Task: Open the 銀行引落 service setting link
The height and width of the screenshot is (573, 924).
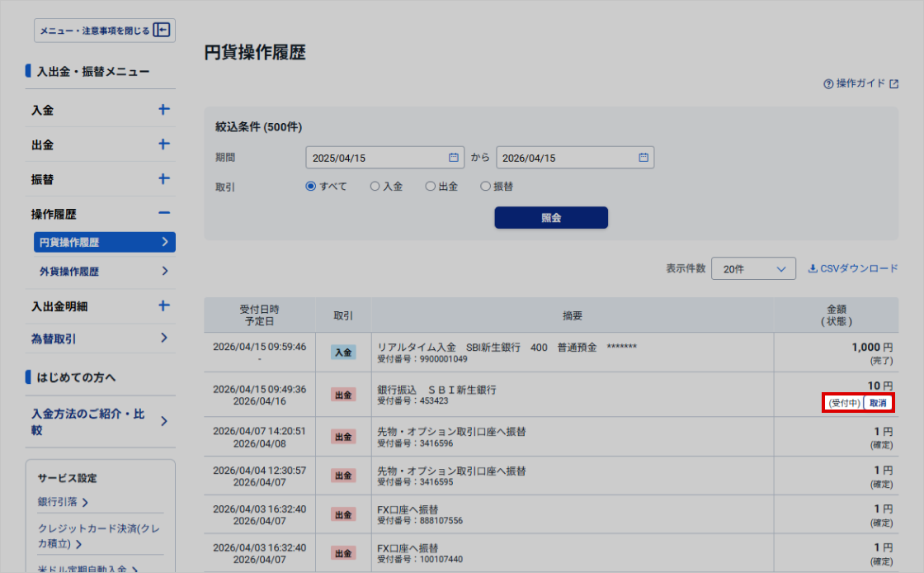Action: (x=63, y=502)
